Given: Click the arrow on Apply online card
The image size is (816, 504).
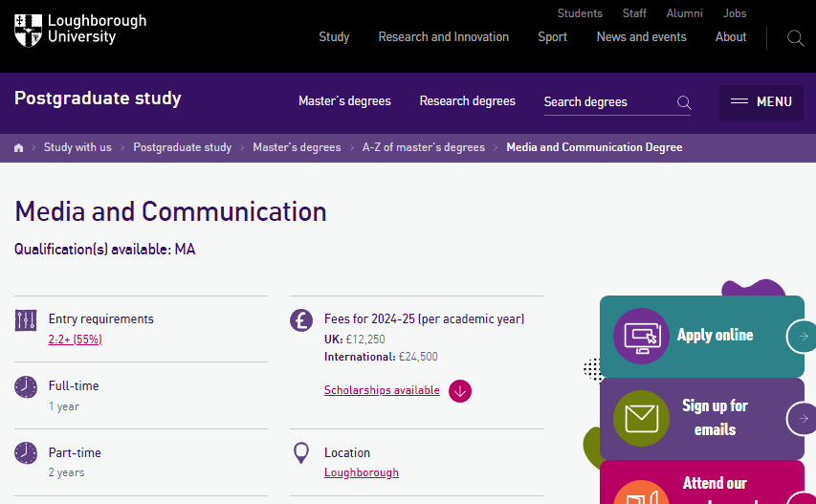Looking at the screenshot, I should [803, 337].
